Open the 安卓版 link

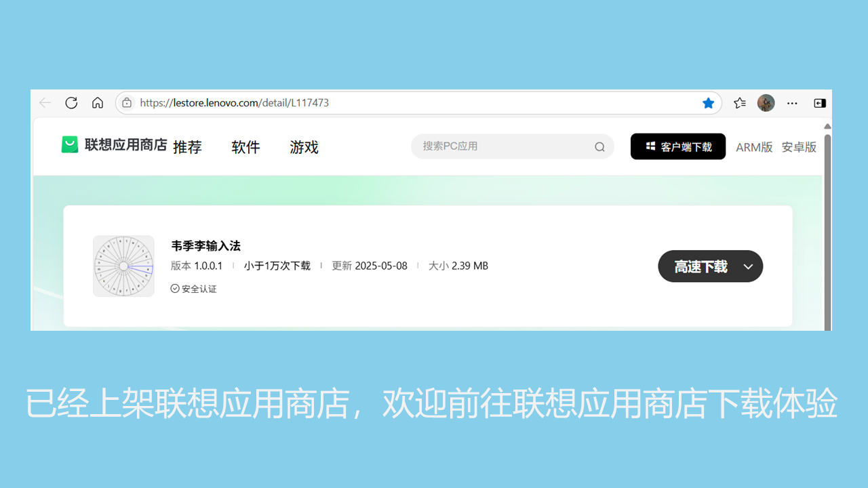(x=799, y=147)
